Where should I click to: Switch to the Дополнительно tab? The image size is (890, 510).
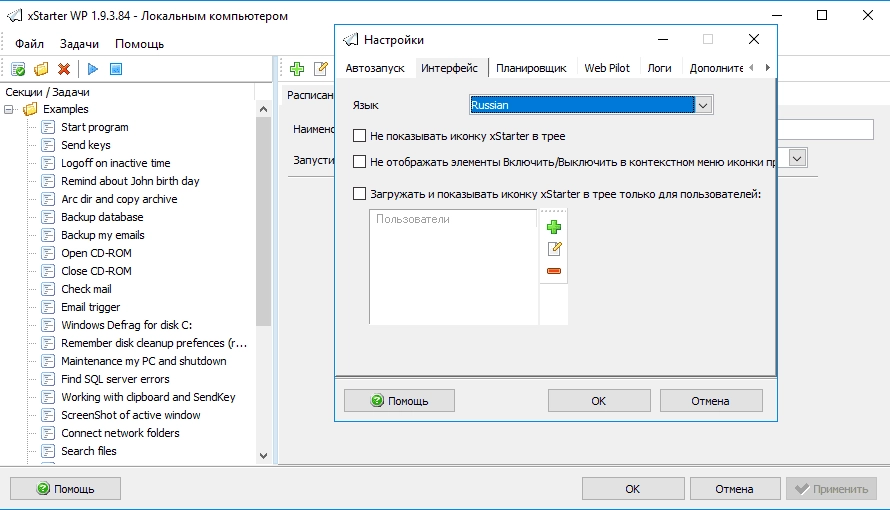tap(716, 68)
